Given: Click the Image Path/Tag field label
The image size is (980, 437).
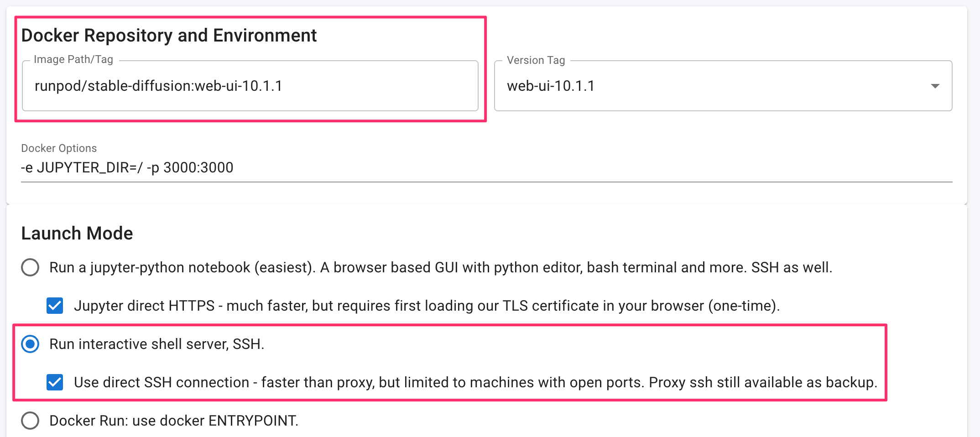Looking at the screenshot, I should (73, 60).
